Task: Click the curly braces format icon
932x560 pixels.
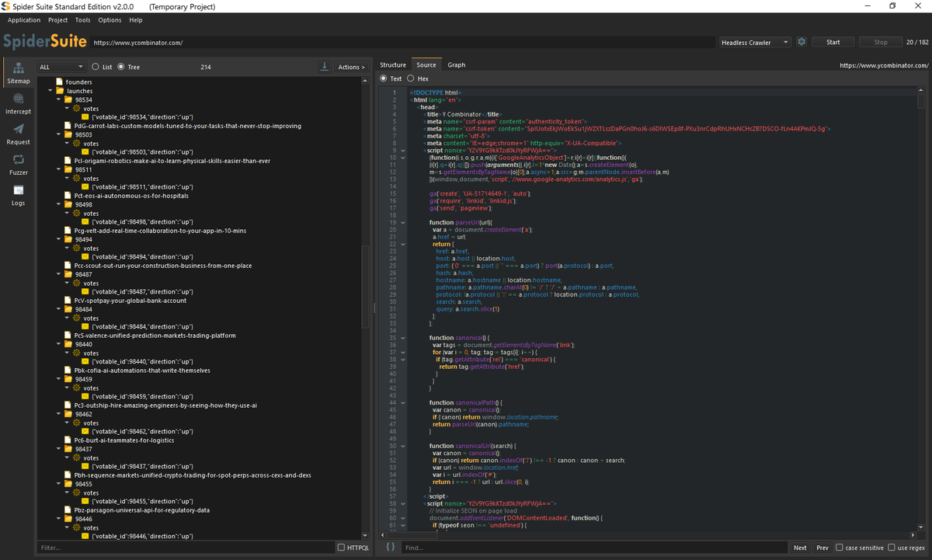Action: point(391,548)
